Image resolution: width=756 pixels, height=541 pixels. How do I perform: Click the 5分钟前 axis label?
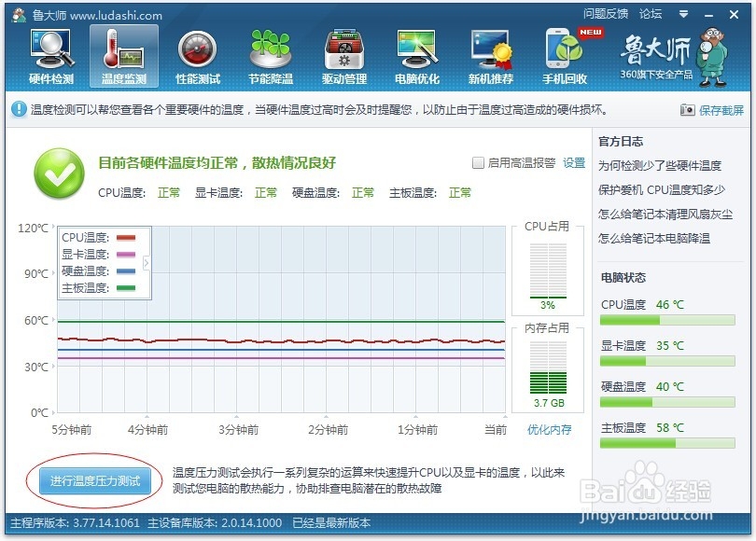(71, 429)
